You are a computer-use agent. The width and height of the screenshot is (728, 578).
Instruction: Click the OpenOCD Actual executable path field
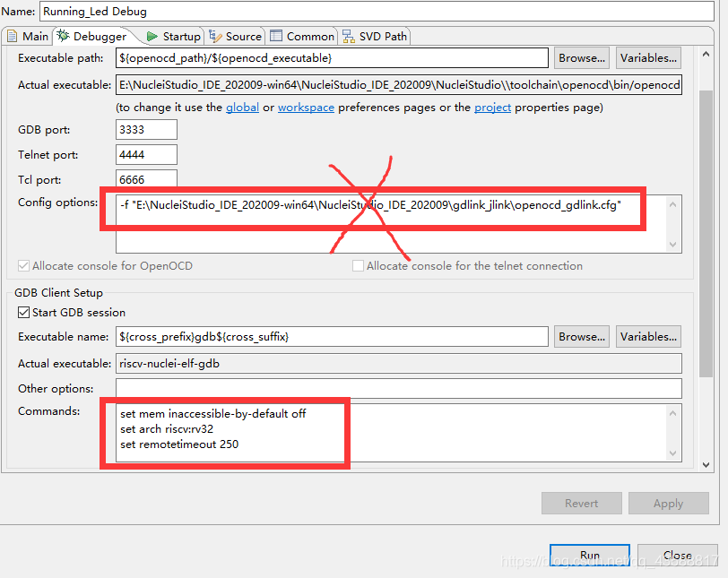(x=399, y=85)
